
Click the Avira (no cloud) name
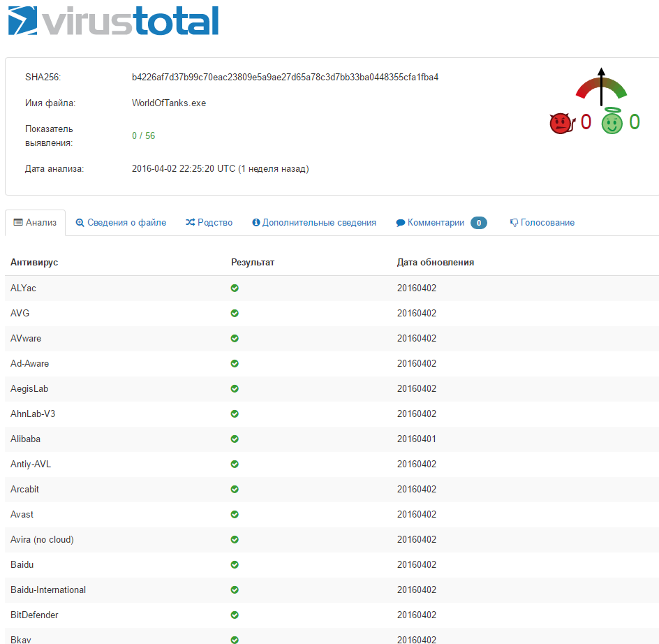point(42,540)
